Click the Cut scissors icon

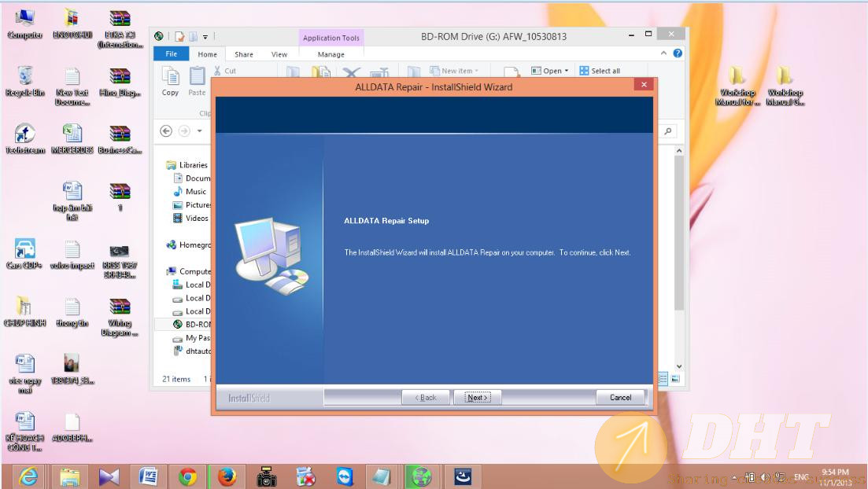tap(218, 71)
